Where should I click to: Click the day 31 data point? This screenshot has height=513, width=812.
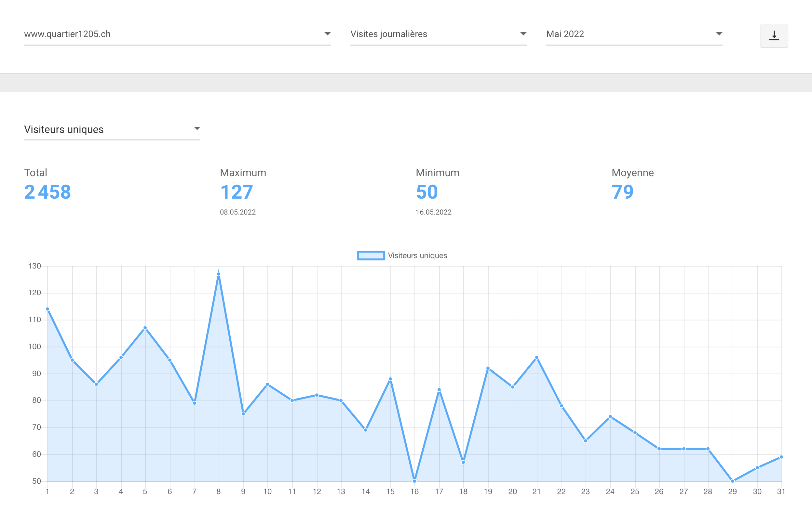tap(781, 457)
